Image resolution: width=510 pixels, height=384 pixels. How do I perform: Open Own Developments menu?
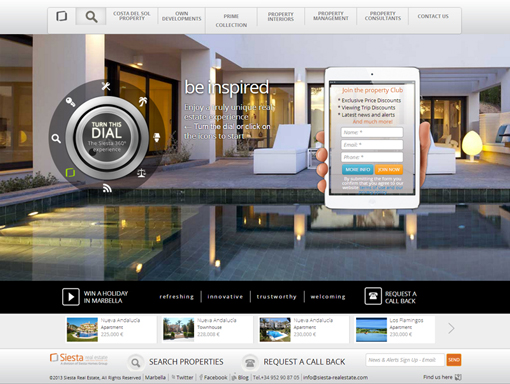182,16
